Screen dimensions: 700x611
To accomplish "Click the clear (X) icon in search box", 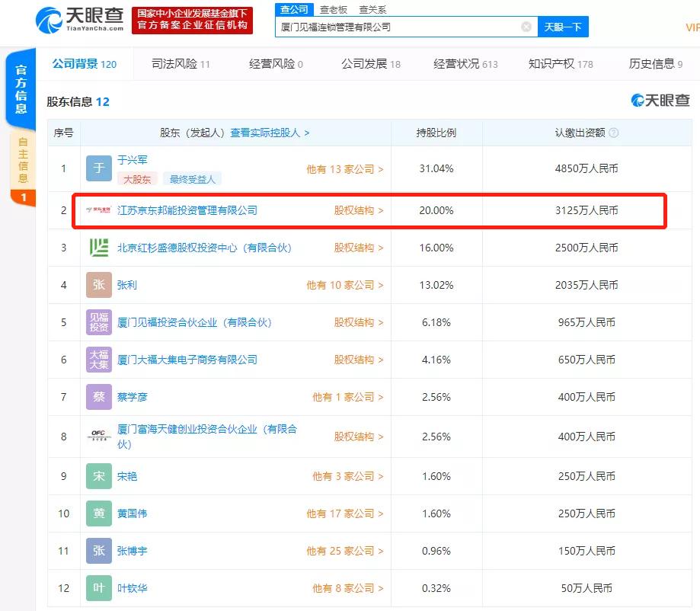I will tap(525, 27).
